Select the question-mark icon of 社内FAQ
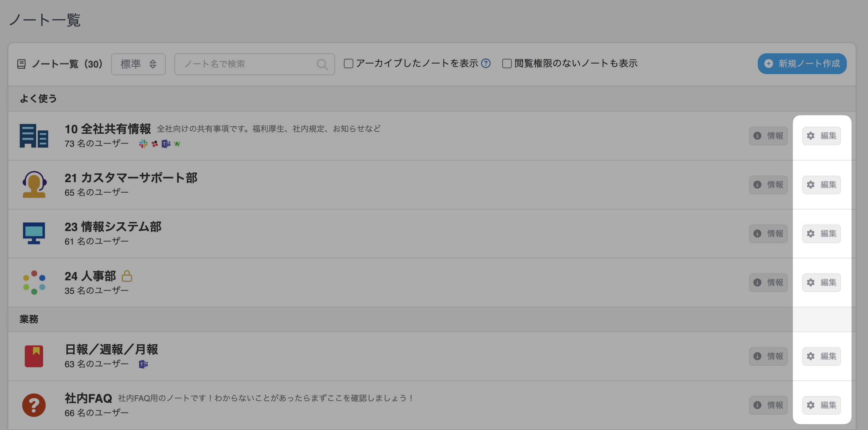The image size is (868, 430). (x=34, y=404)
